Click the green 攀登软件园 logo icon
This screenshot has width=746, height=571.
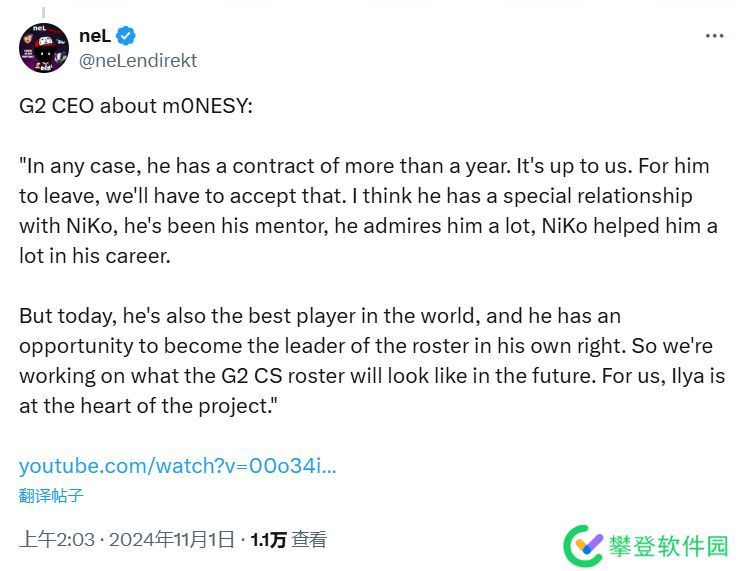(x=584, y=545)
